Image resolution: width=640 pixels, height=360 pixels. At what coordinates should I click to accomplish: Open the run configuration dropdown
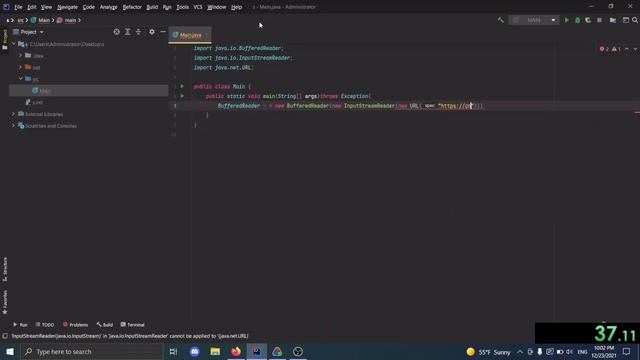pyautogui.click(x=533, y=20)
